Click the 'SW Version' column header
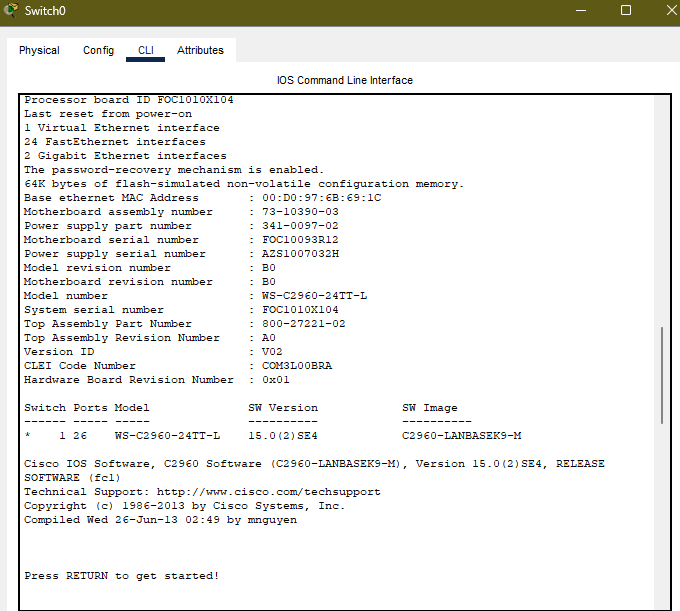680x611 pixels. click(283, 408)
